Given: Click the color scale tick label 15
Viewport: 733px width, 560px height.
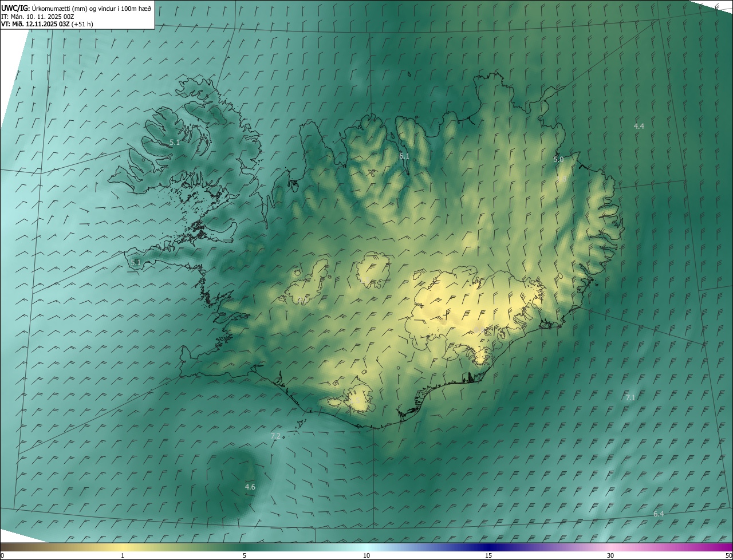Looking at the screenshot, I should [488, 556].
